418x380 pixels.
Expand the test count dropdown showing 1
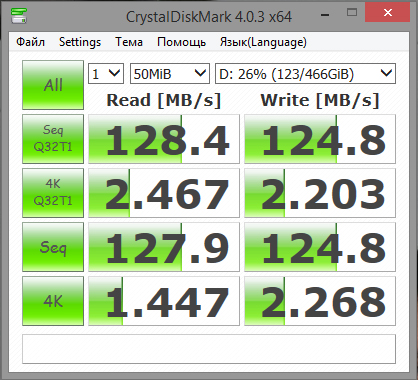tap(106, 74)
